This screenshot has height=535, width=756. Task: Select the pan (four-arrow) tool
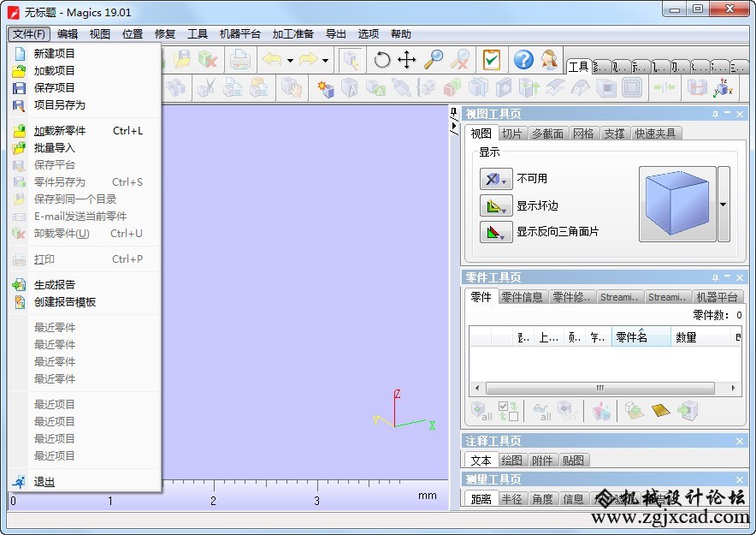(407, 60)
